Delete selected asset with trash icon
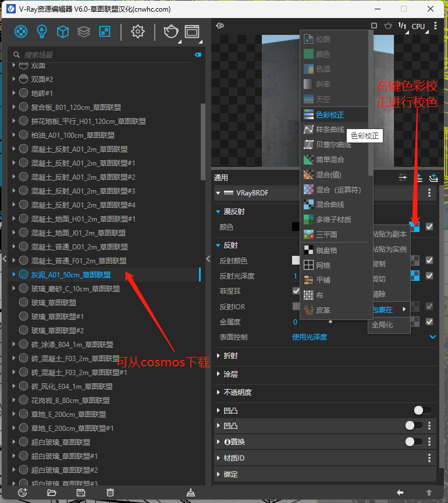Viewport: 448px width, 503px height. (110, 493)
